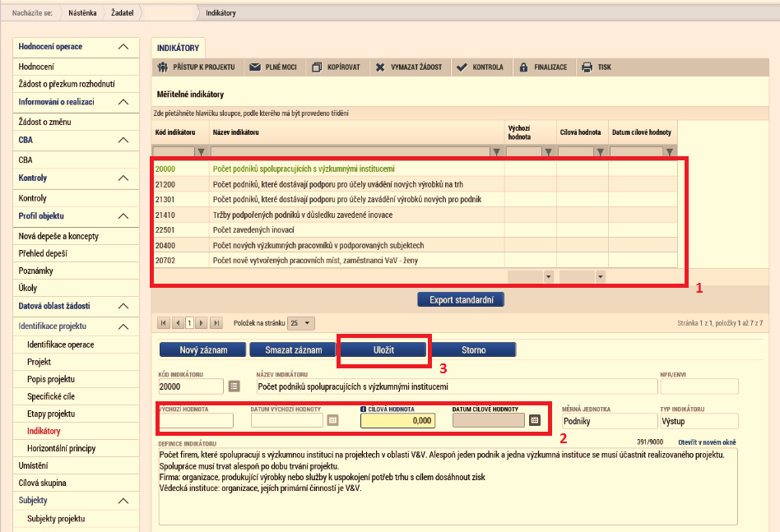Open Přístup k projektu toolbar item

196,67
